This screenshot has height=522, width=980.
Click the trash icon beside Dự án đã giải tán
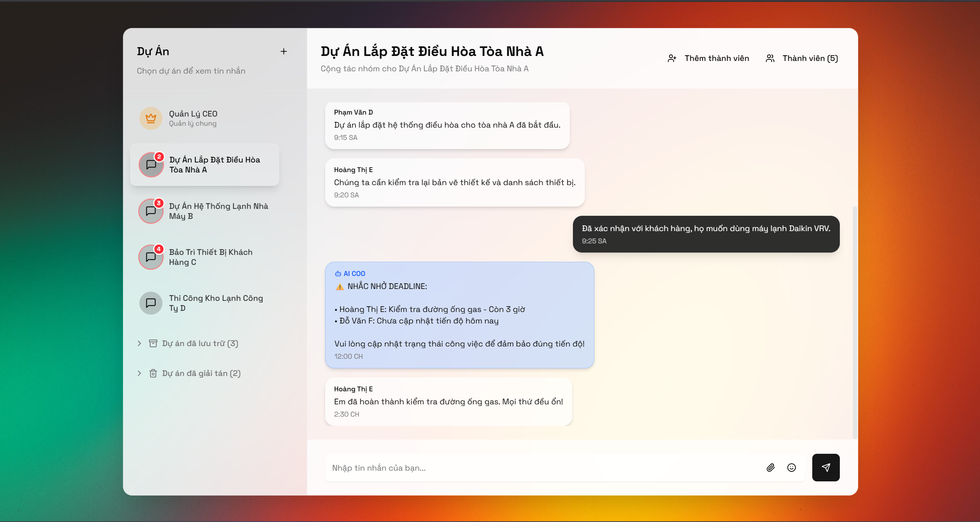[153, 373]
